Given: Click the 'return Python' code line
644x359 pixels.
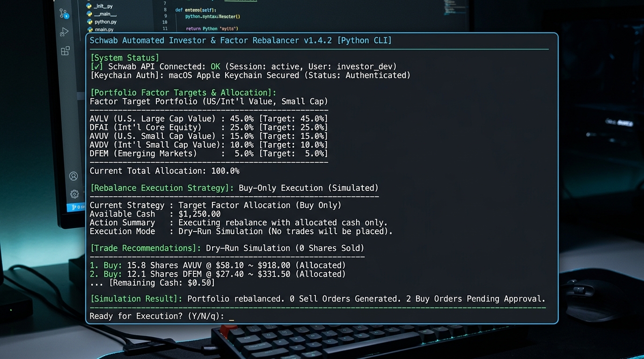Looking at the screenshot, I should point(212,29).
